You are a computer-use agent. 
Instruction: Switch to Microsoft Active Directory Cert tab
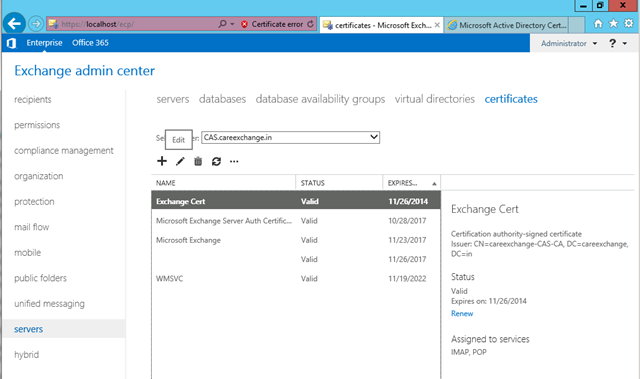click(x=507, y=25)
